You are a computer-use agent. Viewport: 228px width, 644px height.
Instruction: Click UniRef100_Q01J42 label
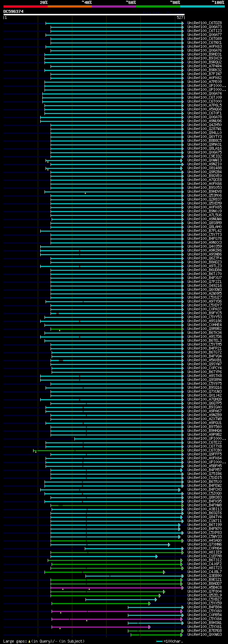pyautogui.click(x=204, y=395)
